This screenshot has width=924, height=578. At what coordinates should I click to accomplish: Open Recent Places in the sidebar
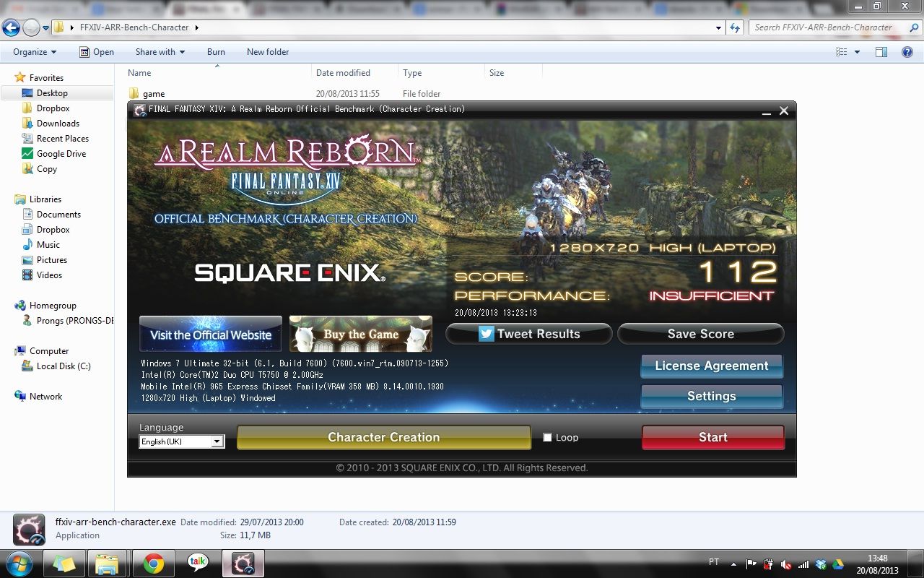pos(63,138)
